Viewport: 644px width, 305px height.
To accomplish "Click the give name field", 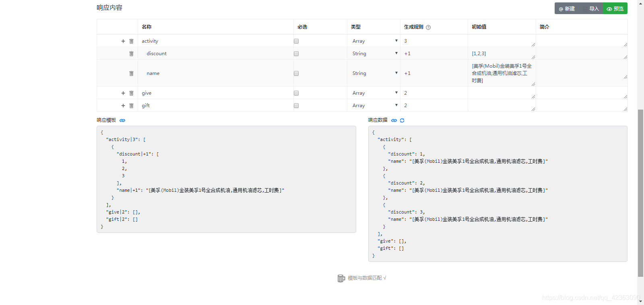I will (x=215, y=93).
